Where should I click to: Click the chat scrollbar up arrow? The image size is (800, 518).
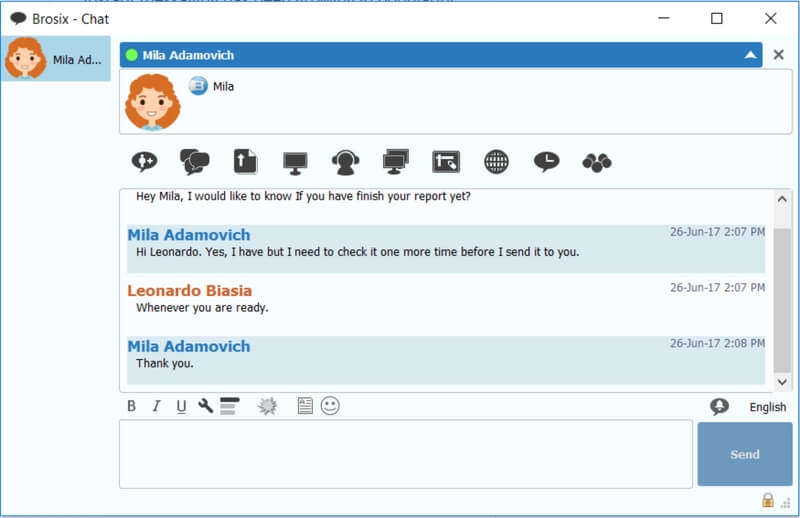[782, 199]
